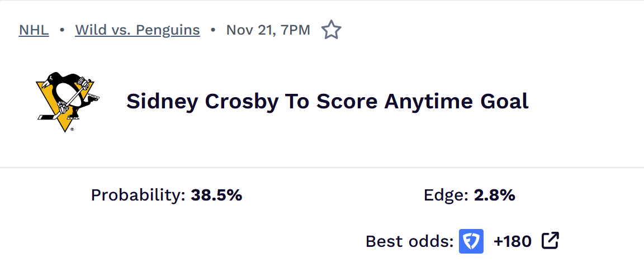Click the Edge label

[446, 195]
